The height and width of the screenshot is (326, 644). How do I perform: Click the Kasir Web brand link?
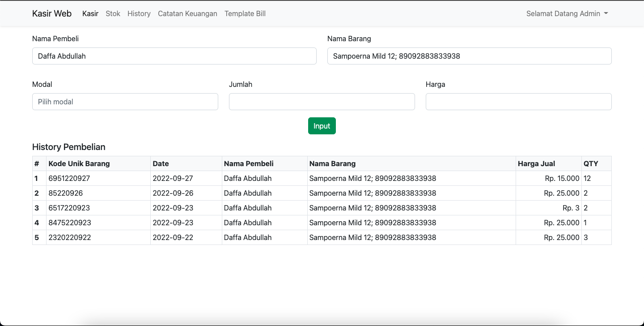pos(52,13)
